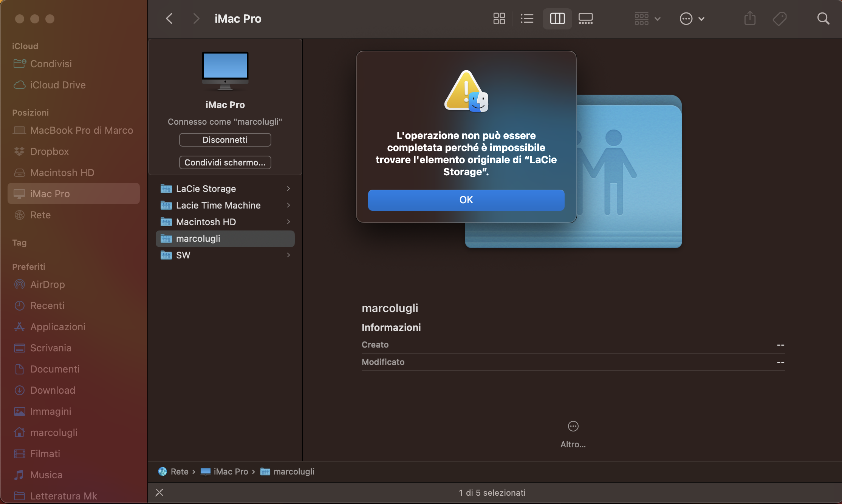Click Condividi schermo button
Viewport: 842px width, 504px height.
(x=225, y=162)
